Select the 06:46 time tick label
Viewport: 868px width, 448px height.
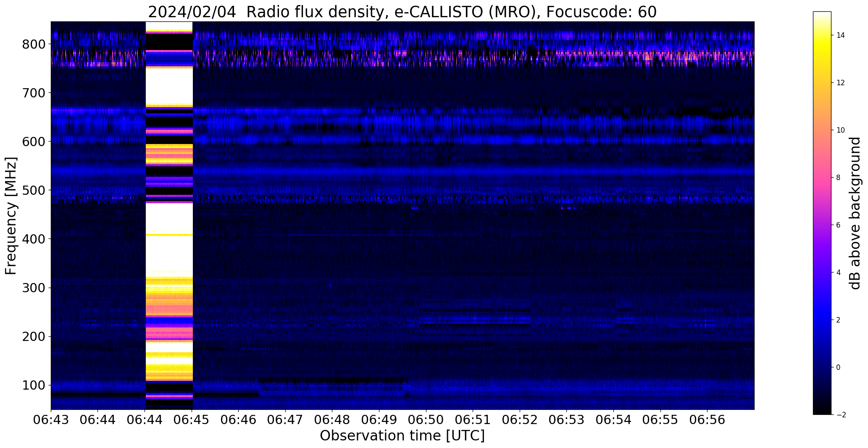coord(239,420)
